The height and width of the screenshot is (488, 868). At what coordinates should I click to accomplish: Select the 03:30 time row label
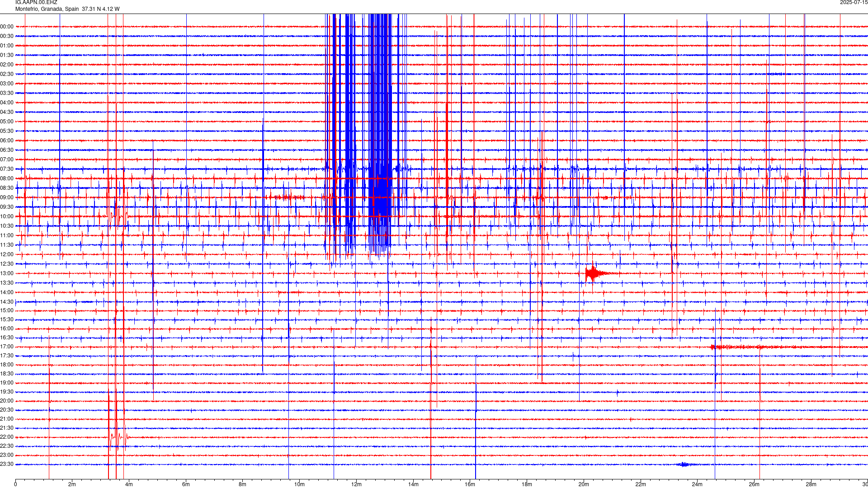tap(7, 93)
